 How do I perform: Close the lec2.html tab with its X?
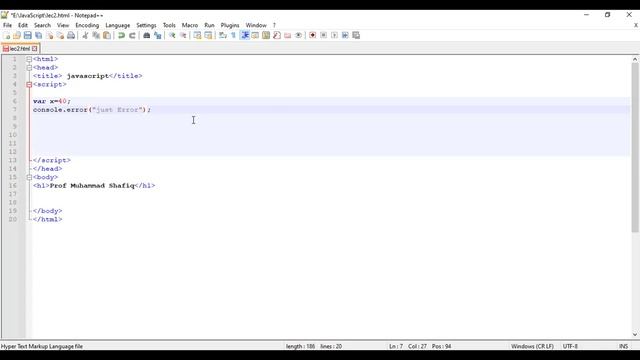35,49
